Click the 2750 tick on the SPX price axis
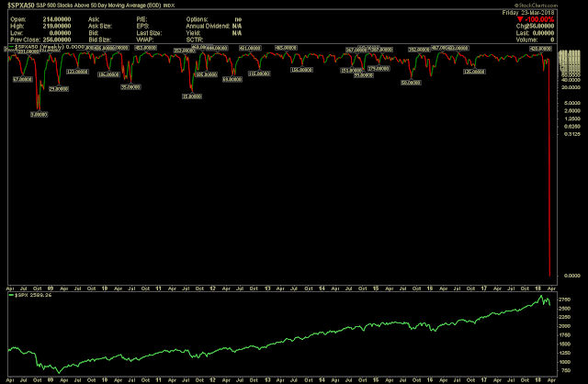Viewport: 588px width, 384px height. tap(565, 299)
